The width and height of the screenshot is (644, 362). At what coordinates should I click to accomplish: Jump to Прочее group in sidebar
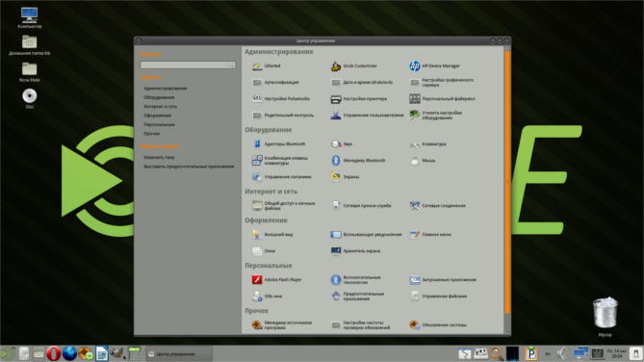coord(151,134)
